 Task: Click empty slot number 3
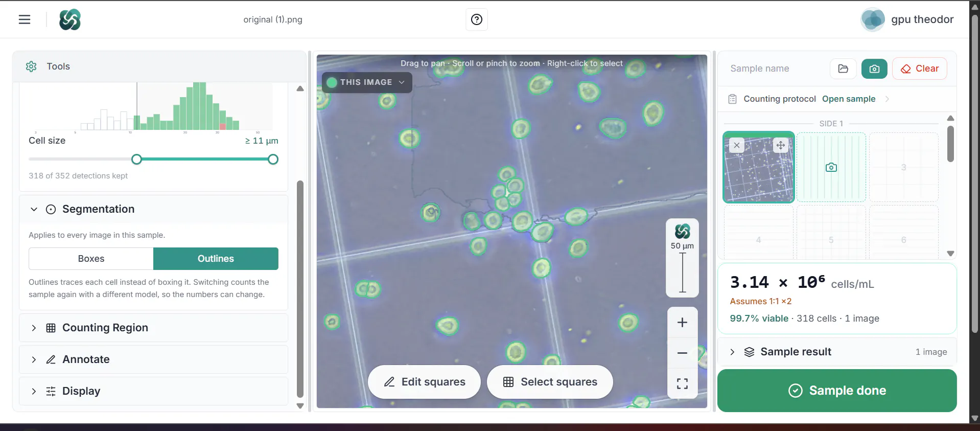[903, 167]
